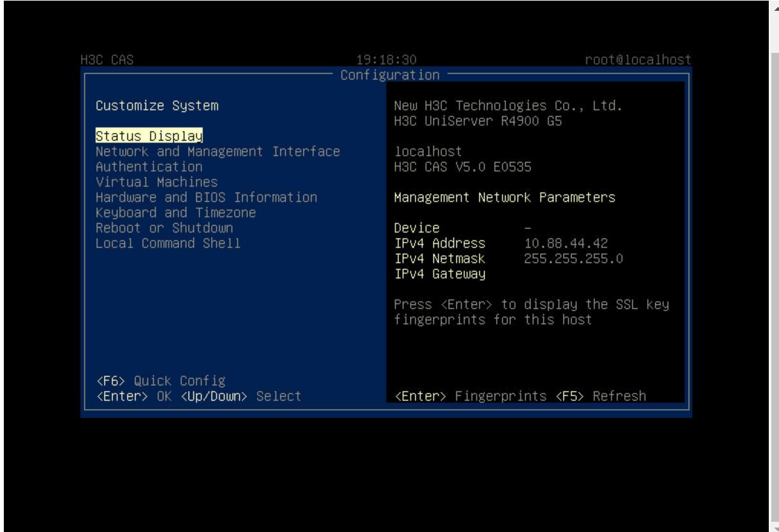Click the page scrollbar's down arrow

point(775,528)
